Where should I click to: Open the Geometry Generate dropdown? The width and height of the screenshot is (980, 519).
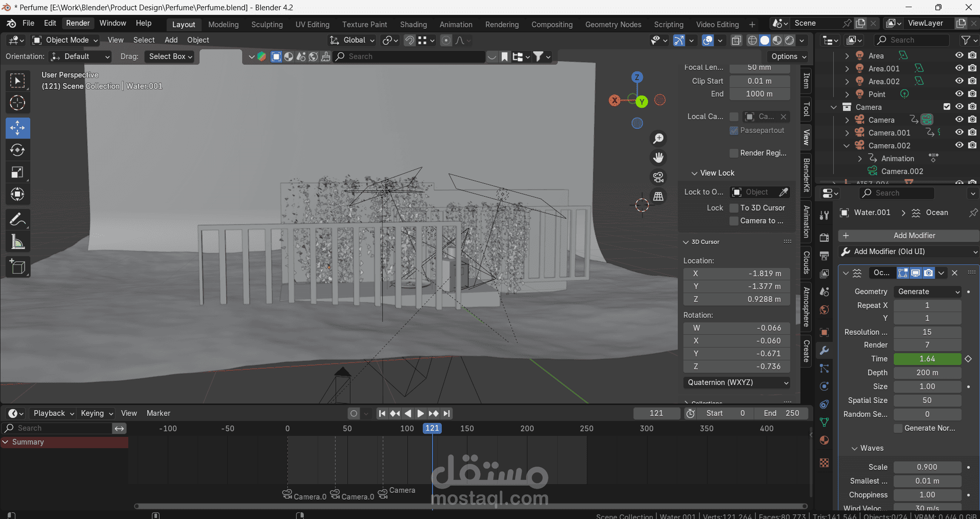(927, 292)
